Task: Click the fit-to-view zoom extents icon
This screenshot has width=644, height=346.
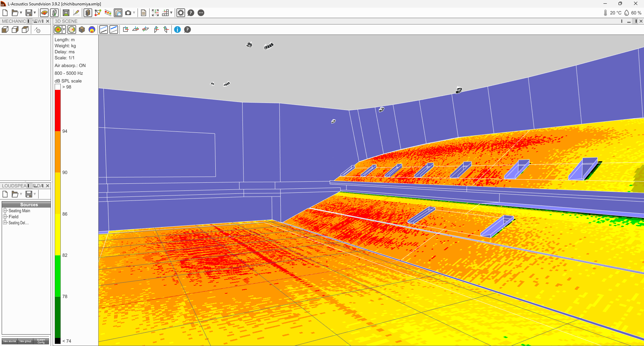Action: click(x=155, y=13)
